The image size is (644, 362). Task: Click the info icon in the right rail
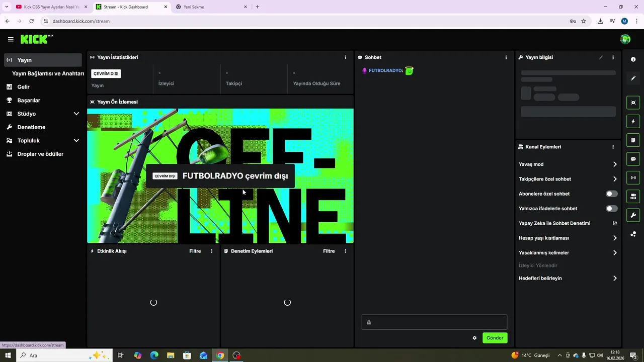tap(633, 59)
